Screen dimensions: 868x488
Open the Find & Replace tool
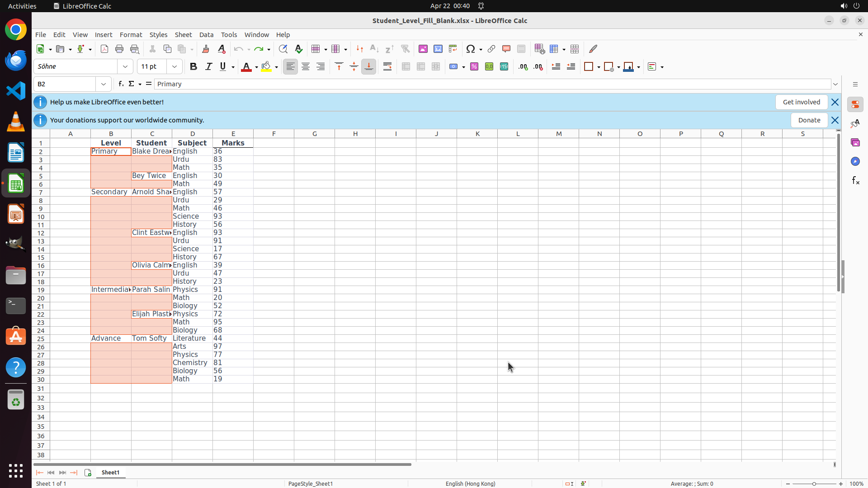tap(283, 49)
